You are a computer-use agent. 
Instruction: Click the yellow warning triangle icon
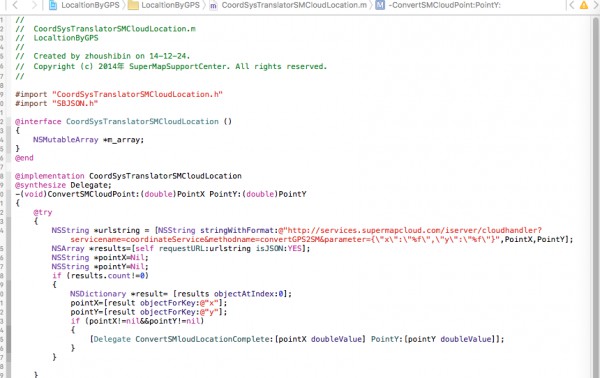(x=584, y=5)
